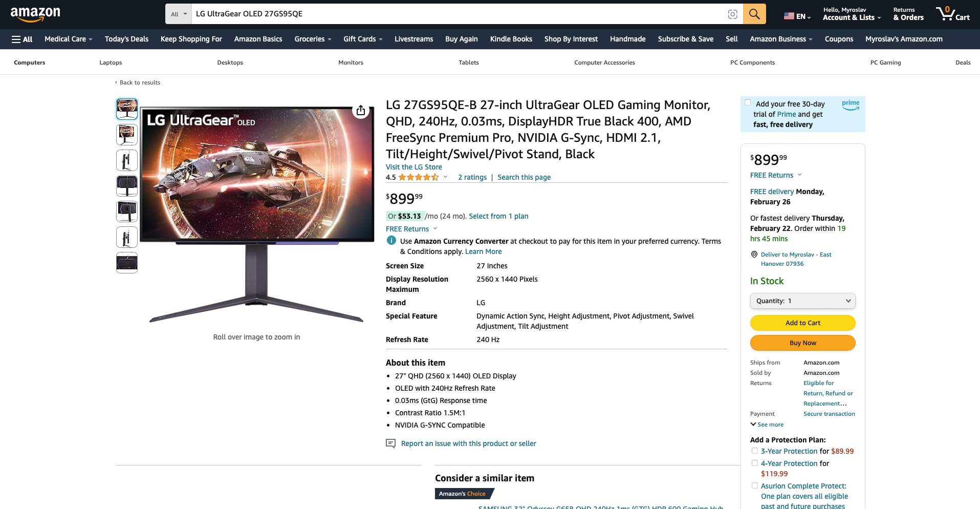Click the orange search magnifier button
Image resolution: width=980 pixels, height=509 pixels.
pos(754,14)
